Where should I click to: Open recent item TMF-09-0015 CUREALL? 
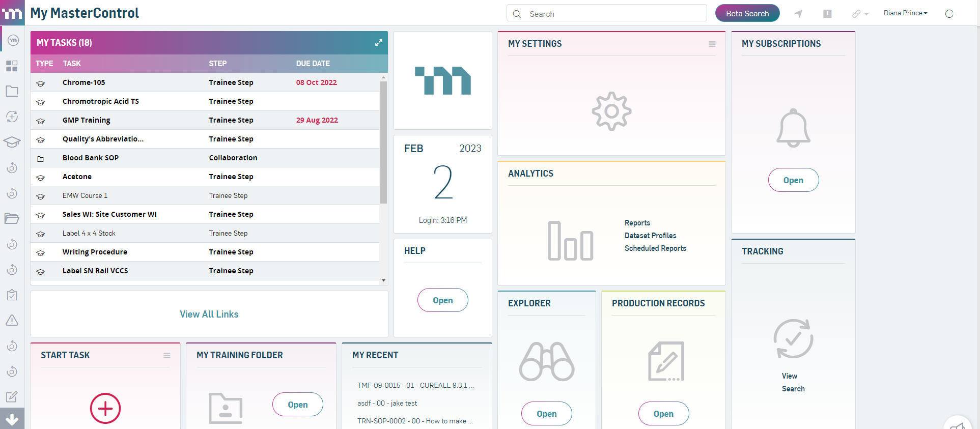pos(415,385)
